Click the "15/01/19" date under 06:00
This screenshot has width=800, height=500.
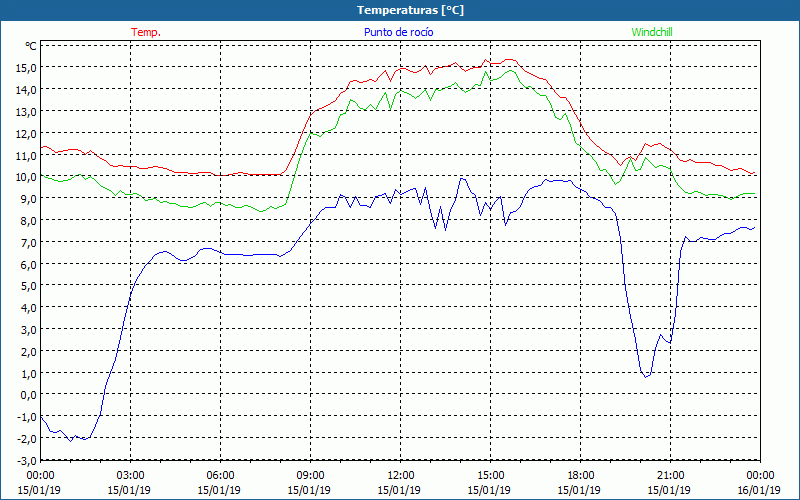point(219,490)
